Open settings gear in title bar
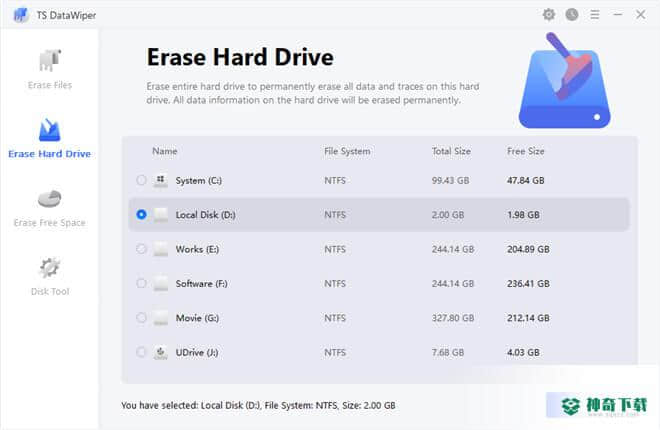The image size is (660, 430). pyautogui.click(x=548, y=15)
